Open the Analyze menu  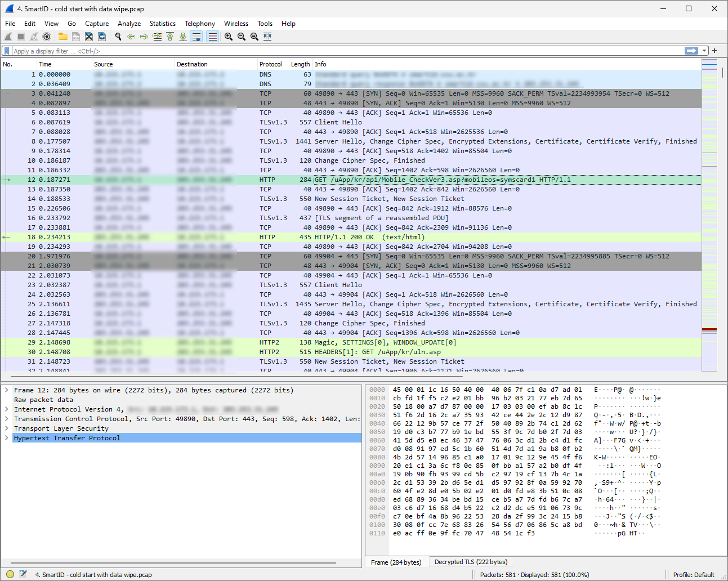click(x=129, y=24)
